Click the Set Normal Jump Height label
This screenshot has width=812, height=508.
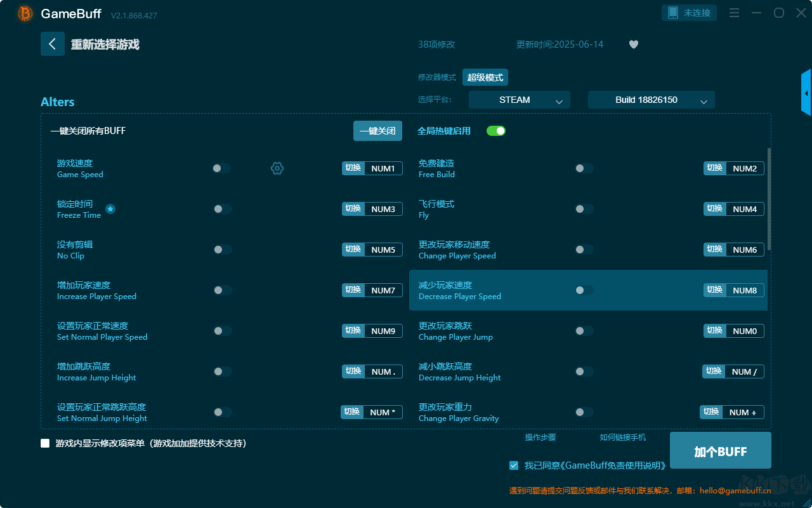point(102,418)
